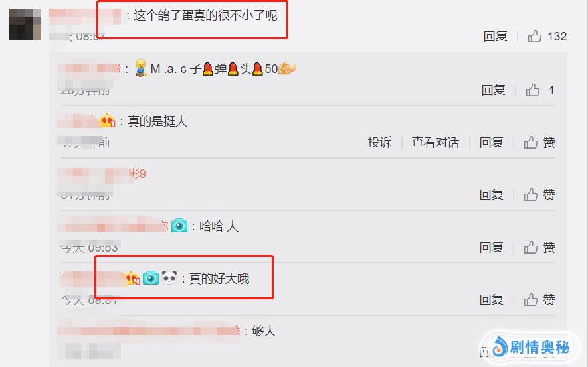Click the 剧情奥秘 watermark logo
The height and width of the screenshot is (367, 588).
[530, 347]
